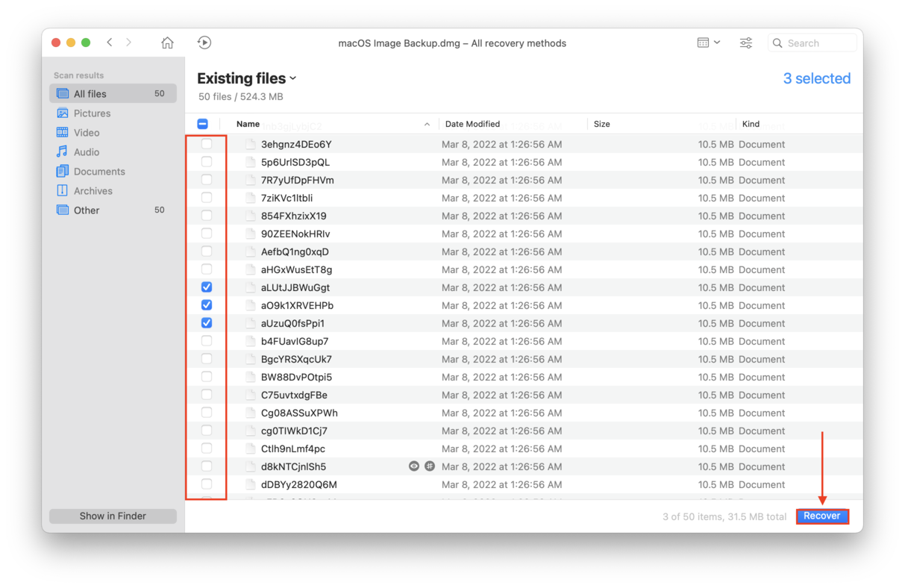Check the box for 854FXhzixX19
Screen dimensions: 905x588
(x=207, y=216)
